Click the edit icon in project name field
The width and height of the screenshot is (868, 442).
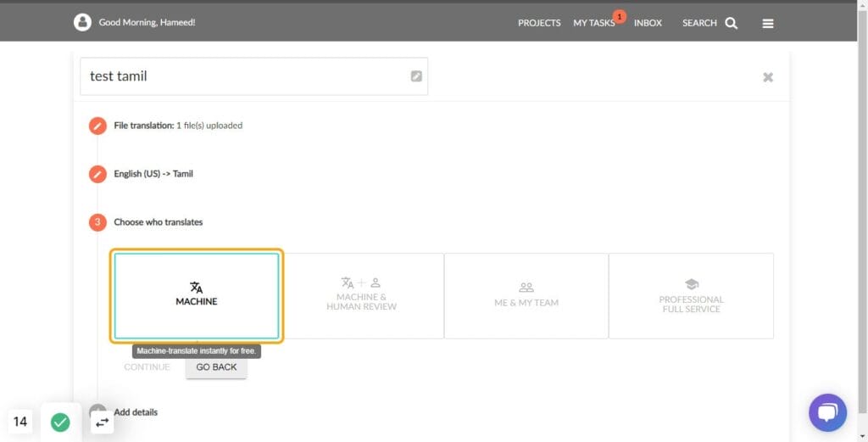click(x=416, y=76)
